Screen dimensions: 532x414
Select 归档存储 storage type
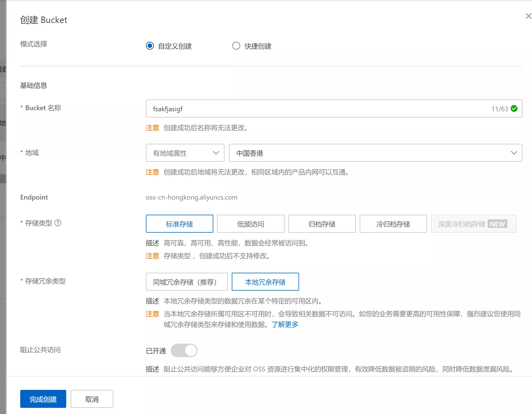click(x=322, y=224)
